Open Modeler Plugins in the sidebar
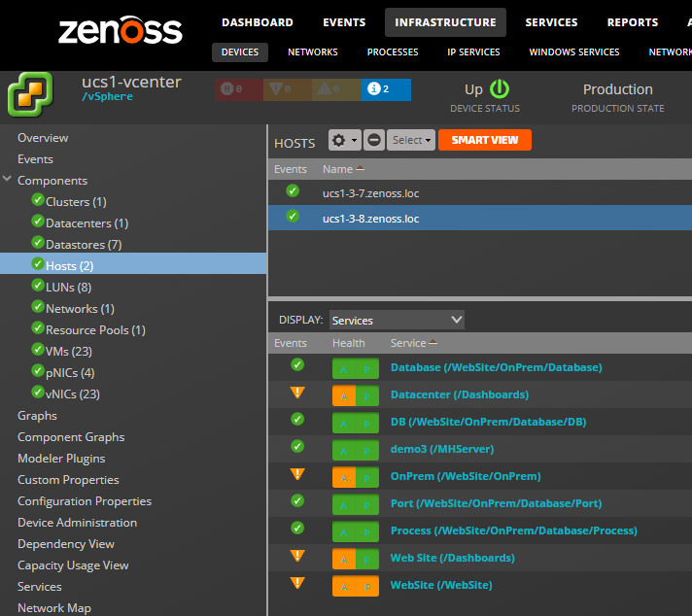The image size is (692, 616). [x=61, y=459]
